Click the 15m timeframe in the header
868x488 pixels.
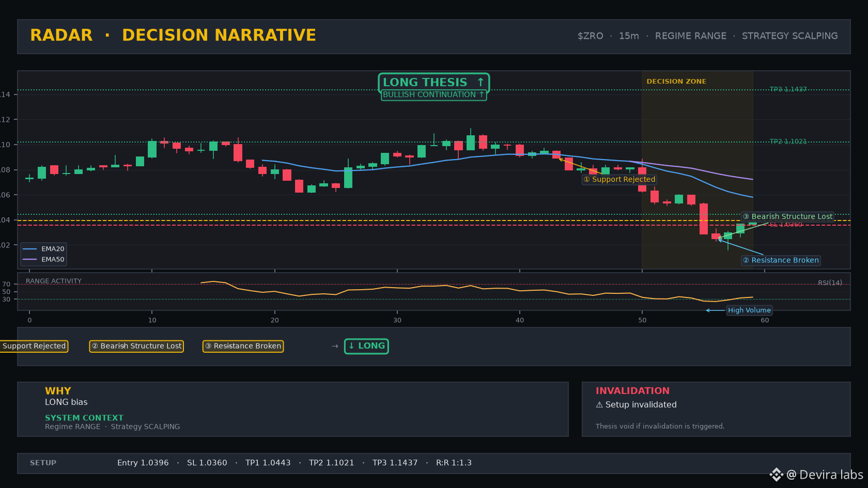click(x=629, y=36)
